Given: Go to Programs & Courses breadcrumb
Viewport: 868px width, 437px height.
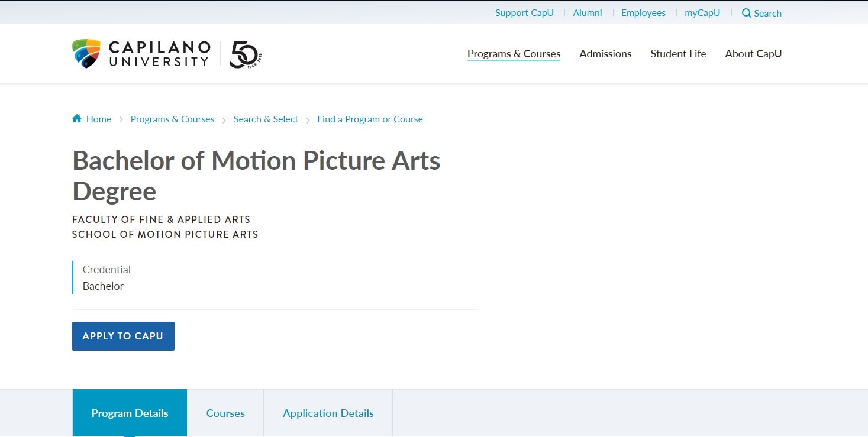Looking at the screenshot, I should 172,119.
